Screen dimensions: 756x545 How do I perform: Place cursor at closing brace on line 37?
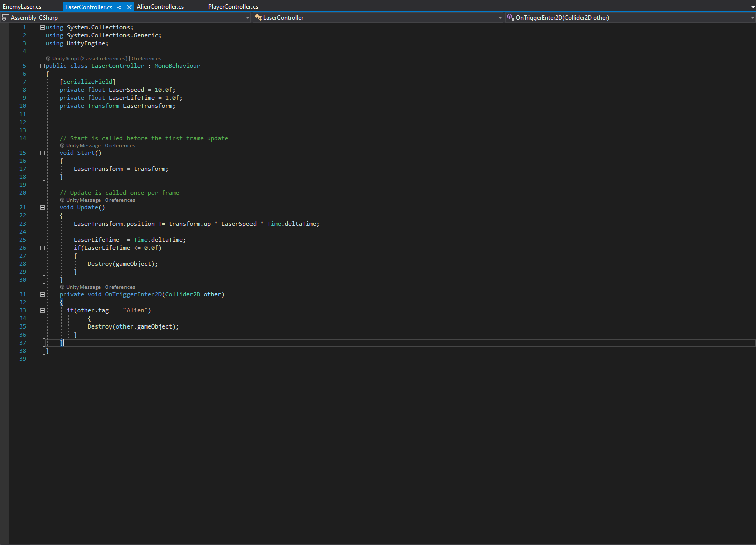pyautogui.click(x=62, y=343)
